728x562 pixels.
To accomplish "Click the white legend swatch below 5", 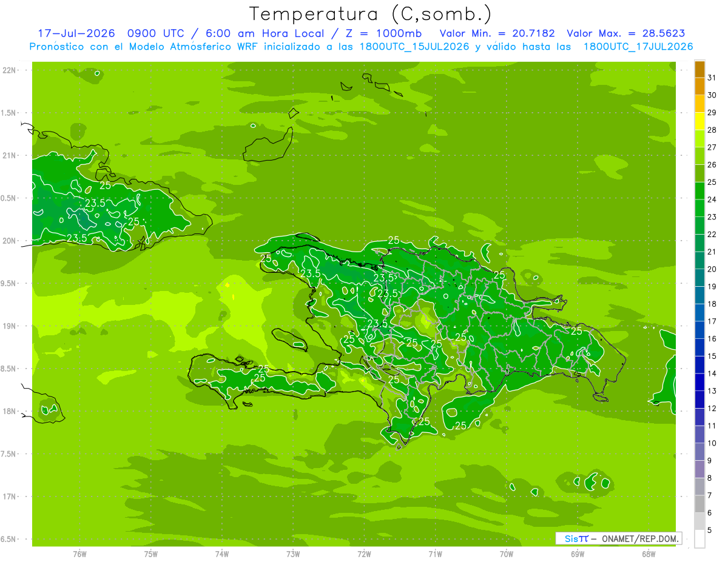I will 699,539.
